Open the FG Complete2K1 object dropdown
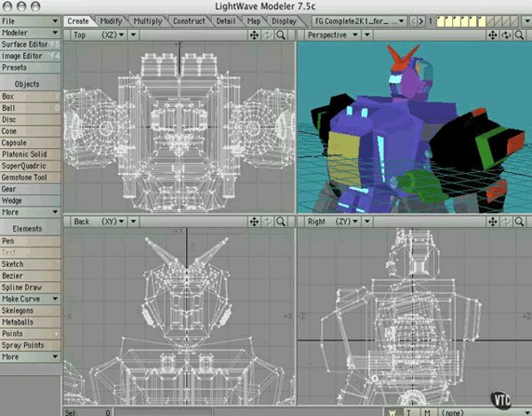Viewport: 532px width, 416px height. pyautogui.click(x=359, y=21)
